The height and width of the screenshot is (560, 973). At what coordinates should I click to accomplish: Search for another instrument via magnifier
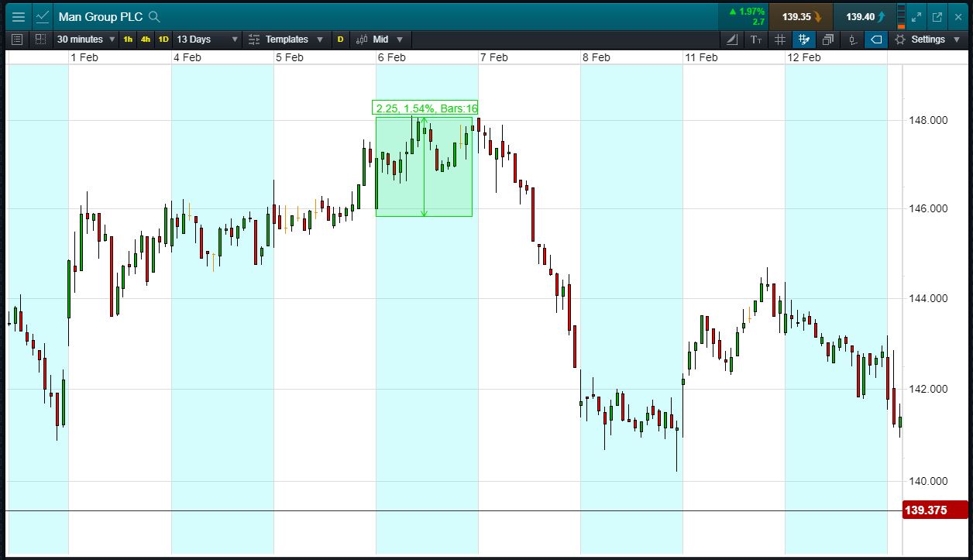click(154, 16)
